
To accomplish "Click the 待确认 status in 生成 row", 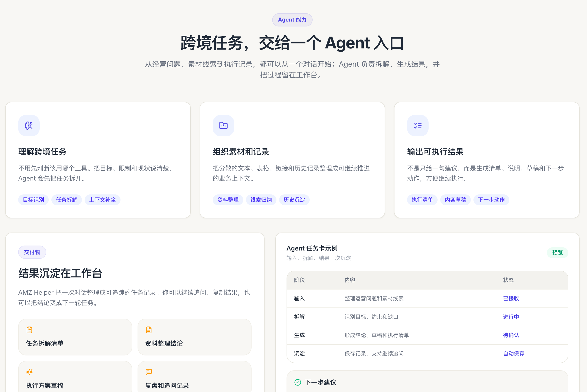I will pos(511,335).
